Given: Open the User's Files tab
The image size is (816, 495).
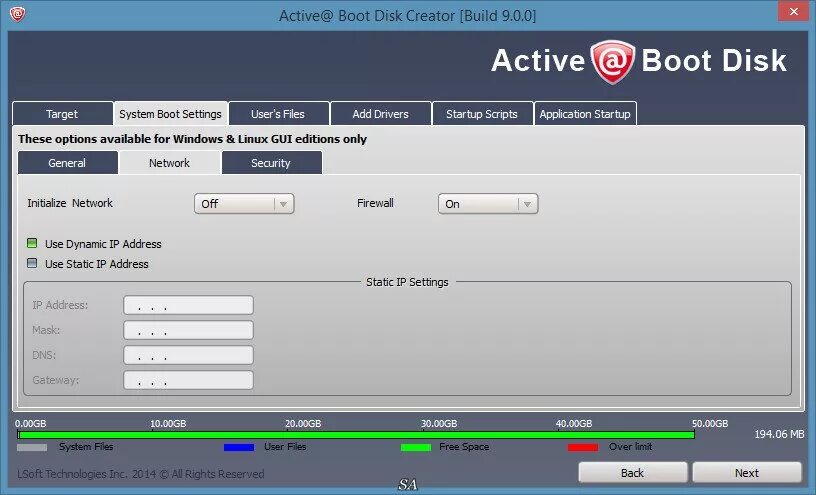Looking at the screenshot, I should pyautogui.click(x=278, y=113).
